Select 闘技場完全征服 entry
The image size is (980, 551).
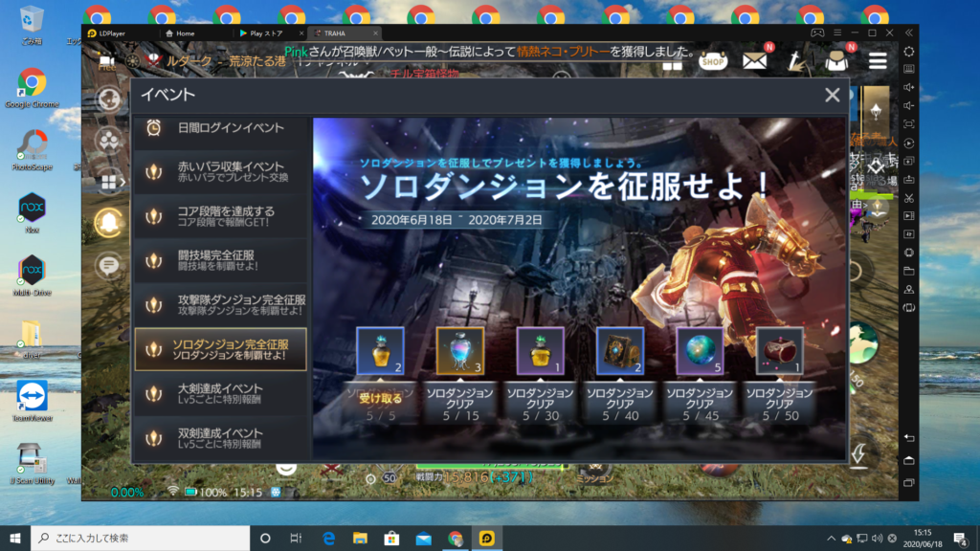221,260
